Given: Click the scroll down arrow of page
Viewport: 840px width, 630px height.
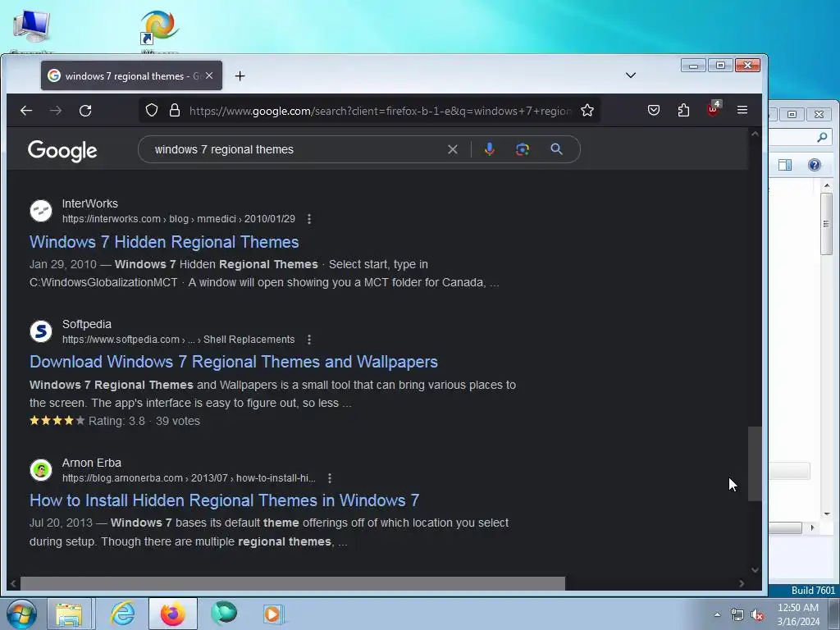Looking at the screenshot, I should coord(755,569).
